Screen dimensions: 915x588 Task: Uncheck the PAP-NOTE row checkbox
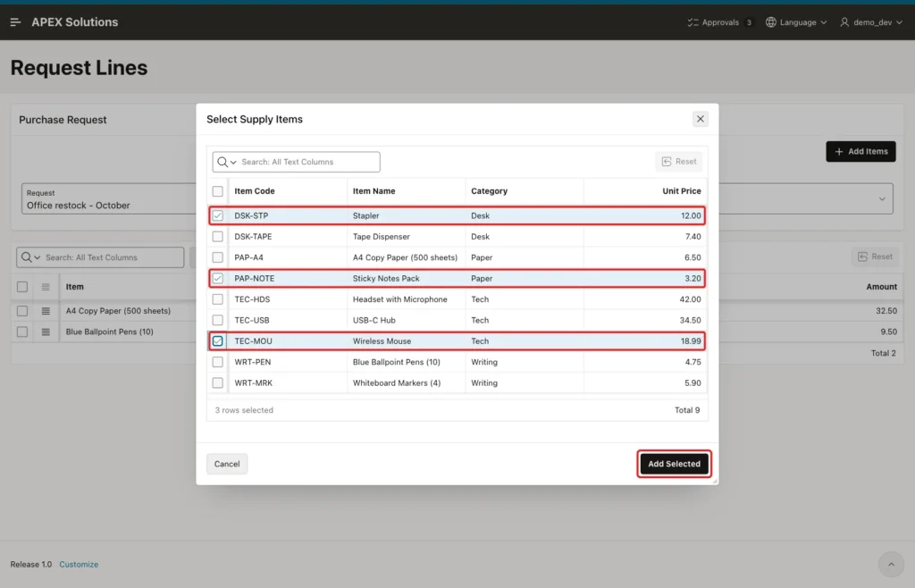click(218, 278)
